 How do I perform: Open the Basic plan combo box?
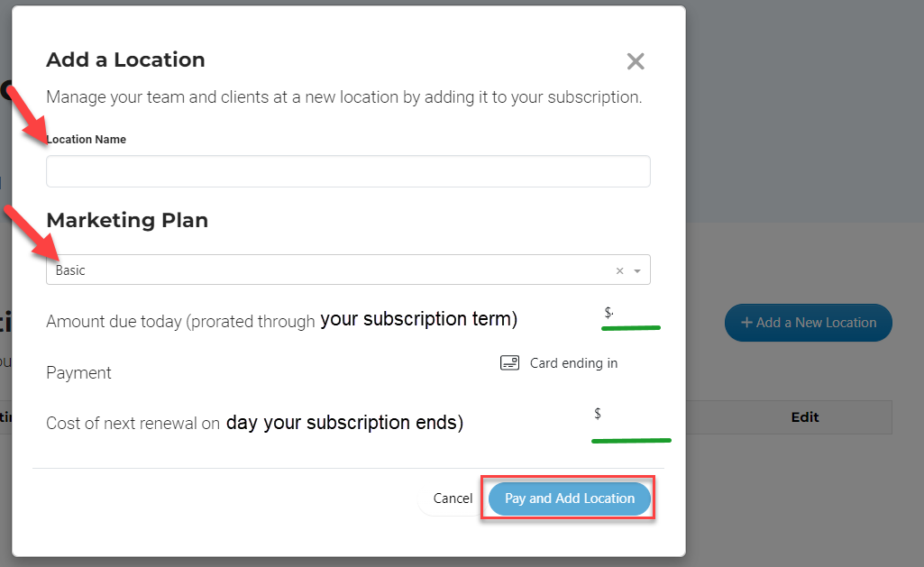click(x=348, y=270)
